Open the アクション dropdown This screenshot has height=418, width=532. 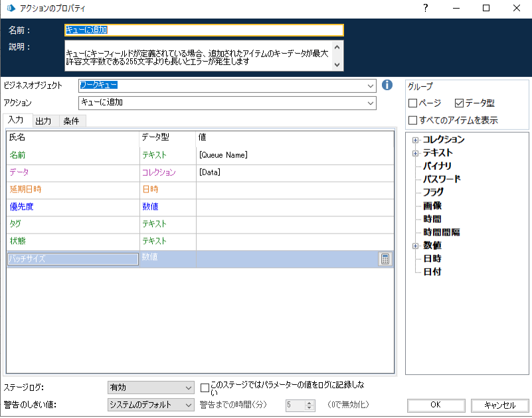371,103
